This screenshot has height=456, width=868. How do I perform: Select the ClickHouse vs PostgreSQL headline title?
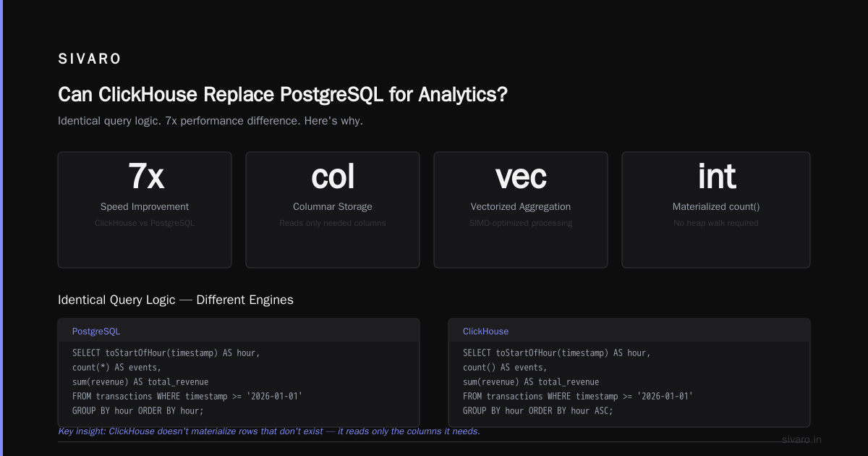(283, 95)
